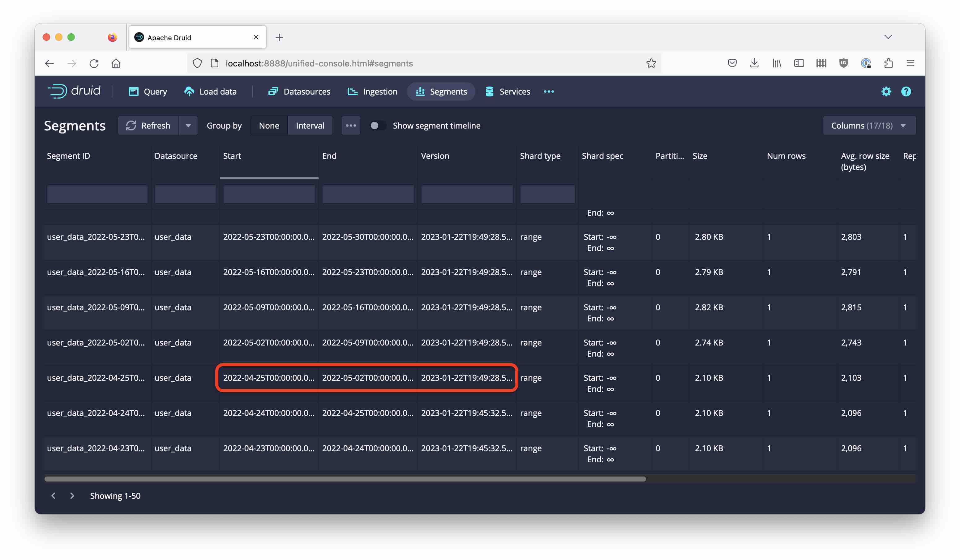Screen dimensions: 960x560
Task: Go to the Services tab
Action: [508, 91]
